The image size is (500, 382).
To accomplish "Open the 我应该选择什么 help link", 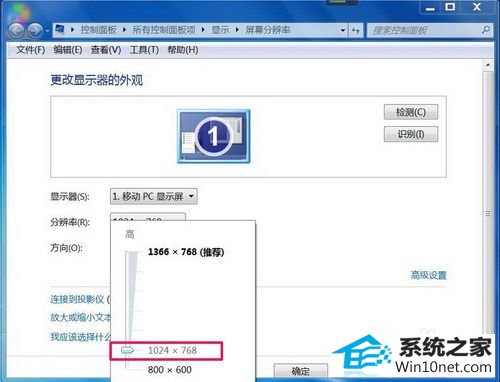I will pos(80,337).
